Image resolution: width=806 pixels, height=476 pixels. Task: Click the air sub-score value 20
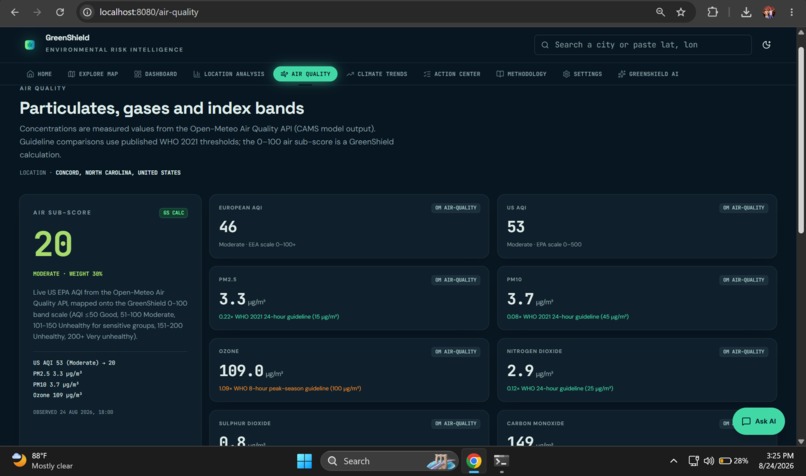pos(53,244)
